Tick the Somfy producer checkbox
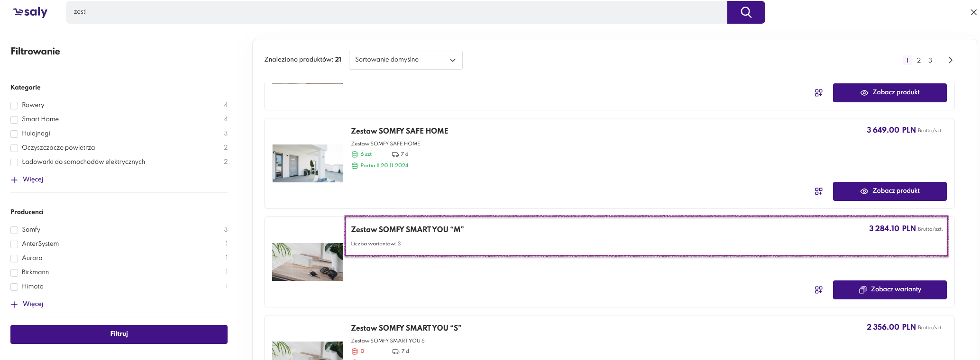The image size is (980, 360). pyautogui.click(x=14, y=230)
